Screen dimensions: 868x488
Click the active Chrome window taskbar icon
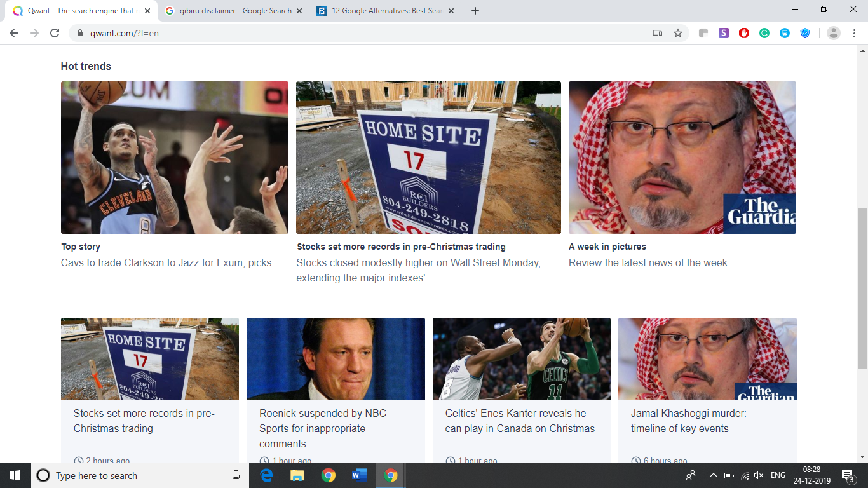[x=390, y=475]
